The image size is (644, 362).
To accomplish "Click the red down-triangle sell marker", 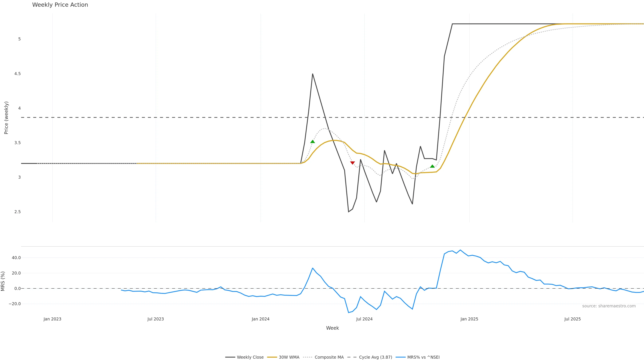I will tap(352, 163).
